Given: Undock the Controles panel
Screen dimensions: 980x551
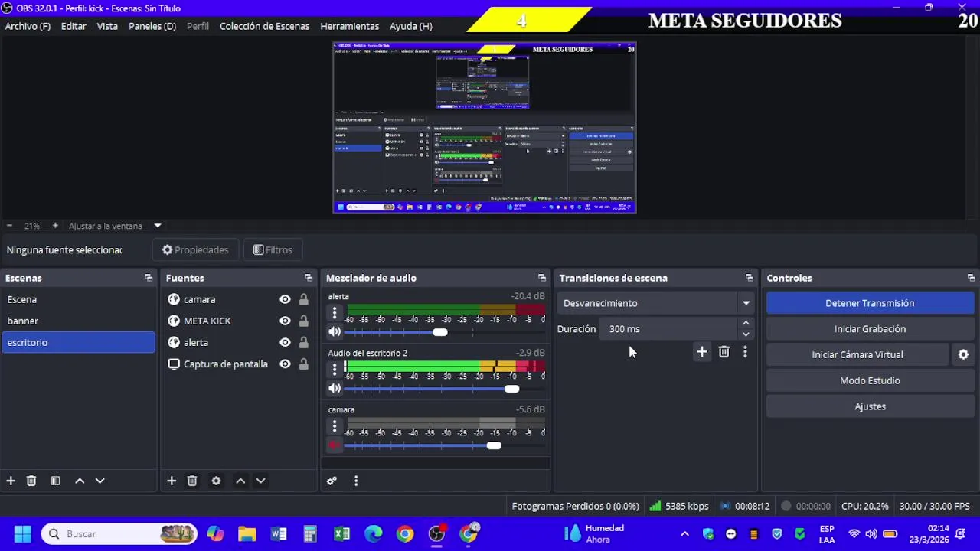Looking at the screenshot, I should click(x=971, y=278).
